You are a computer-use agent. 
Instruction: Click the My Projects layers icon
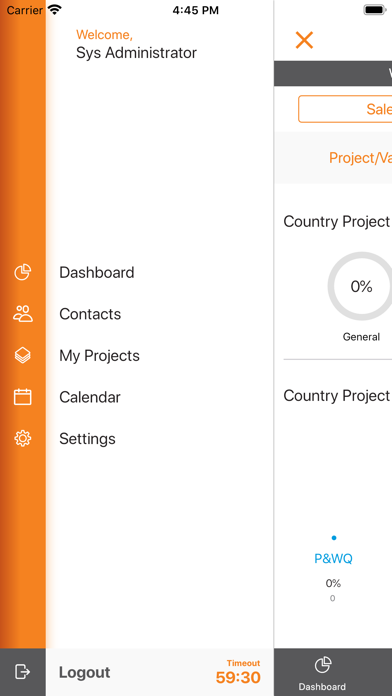pos(23,355)
